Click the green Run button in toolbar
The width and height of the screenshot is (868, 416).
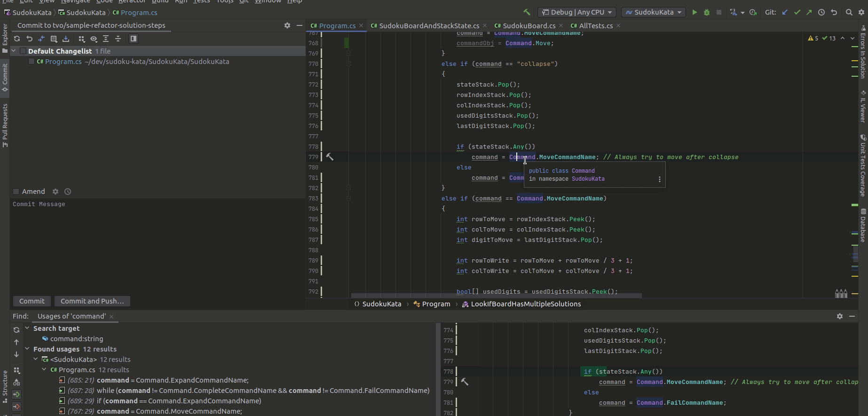coord(694,13)
